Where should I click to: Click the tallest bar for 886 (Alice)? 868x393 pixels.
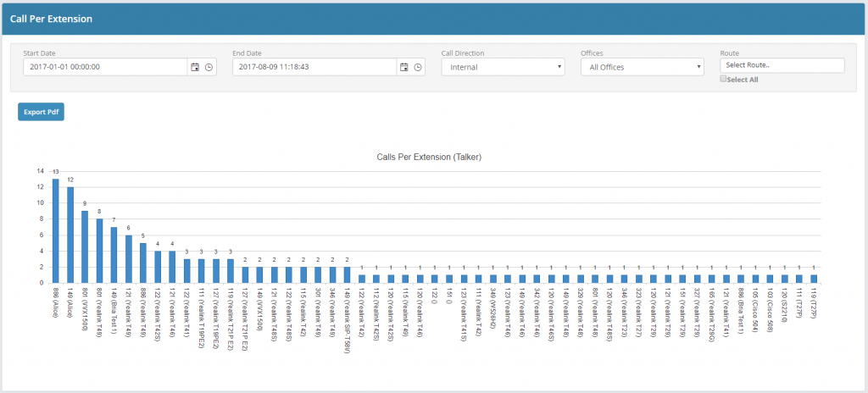click(56, 230)
